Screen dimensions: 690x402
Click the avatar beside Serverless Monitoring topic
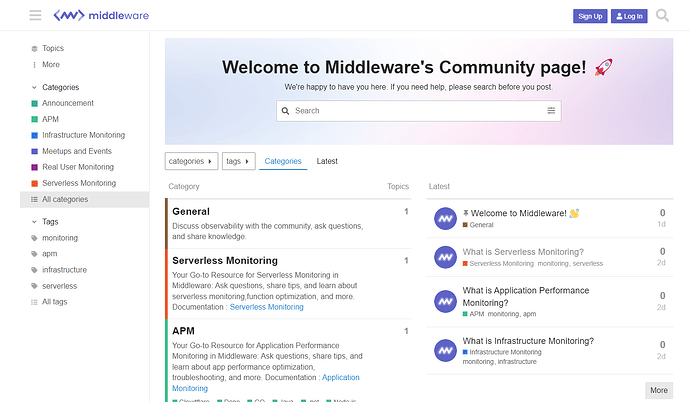point(445,257)
